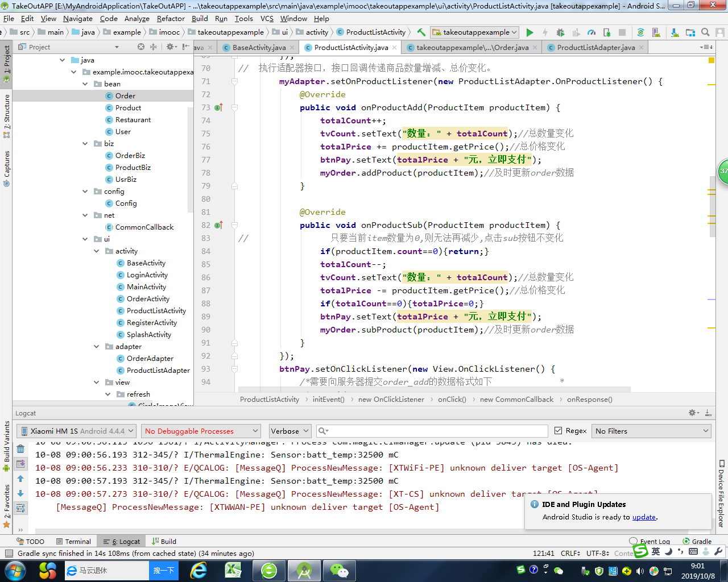The image size is (728, 582).
Task: Open the Refactor menu
Action: click(x=171, y=19)
